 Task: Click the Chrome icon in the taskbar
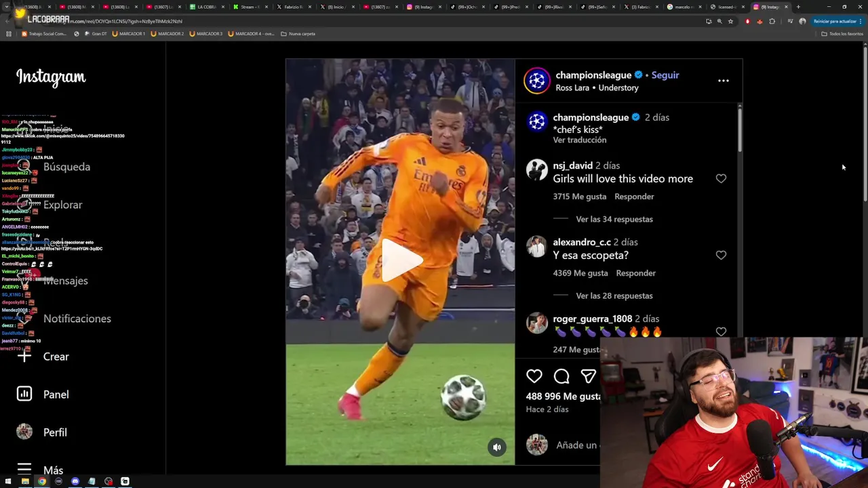(x=42, y=481)
